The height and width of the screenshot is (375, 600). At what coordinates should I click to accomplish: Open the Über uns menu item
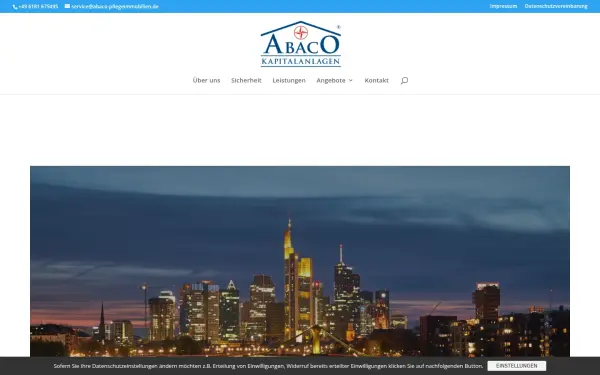[x=207, y=80]
